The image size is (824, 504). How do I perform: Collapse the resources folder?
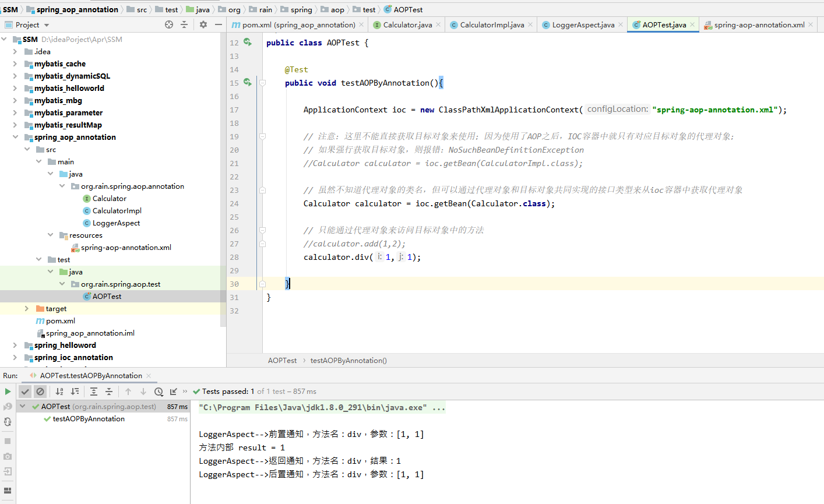pos(50,235)
